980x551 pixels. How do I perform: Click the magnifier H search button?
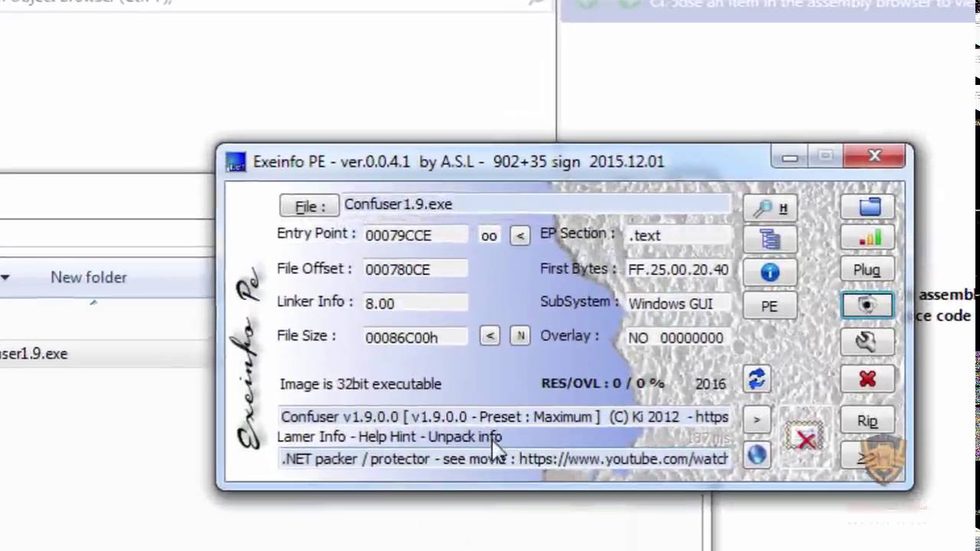(x=769, y=208)
